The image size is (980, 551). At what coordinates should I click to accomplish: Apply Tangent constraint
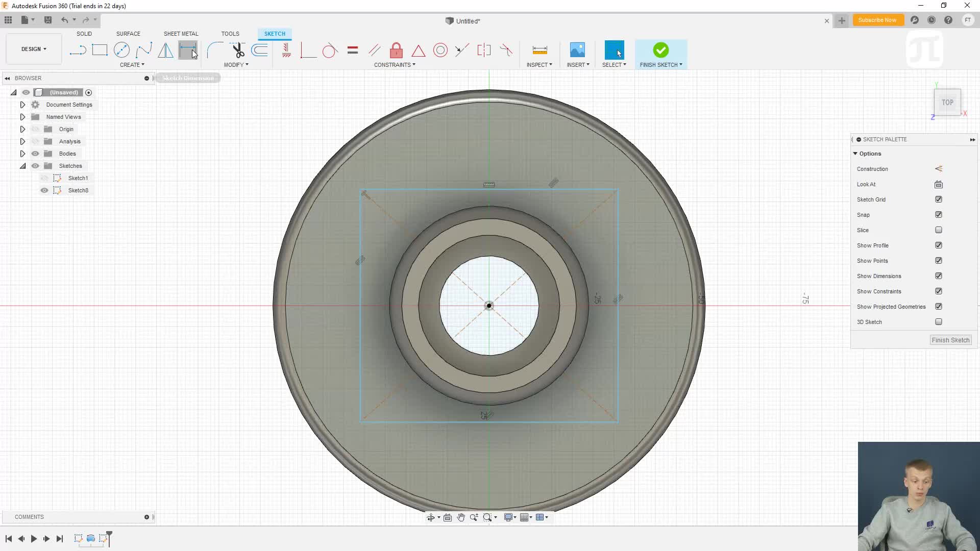(x=330, y=50)
